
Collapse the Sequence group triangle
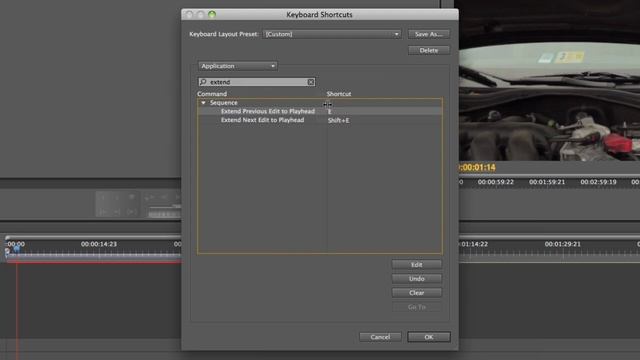203,103
